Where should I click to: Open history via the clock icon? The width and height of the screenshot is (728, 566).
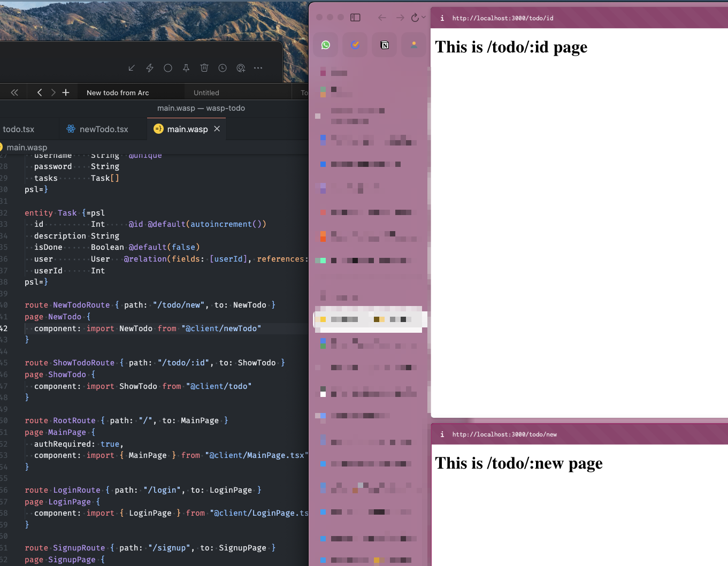click(x=223, y=68)
